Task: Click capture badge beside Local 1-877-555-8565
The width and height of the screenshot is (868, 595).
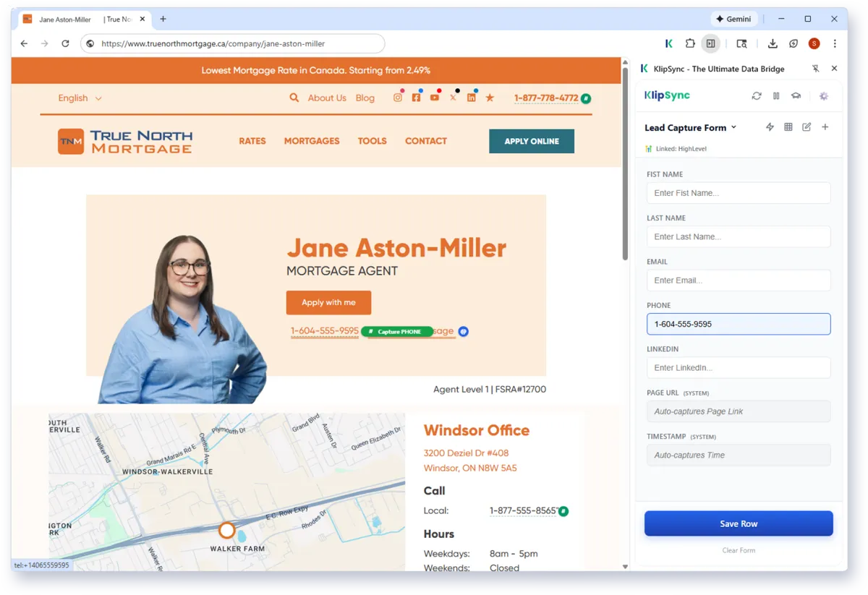Action: pos(563,511)
